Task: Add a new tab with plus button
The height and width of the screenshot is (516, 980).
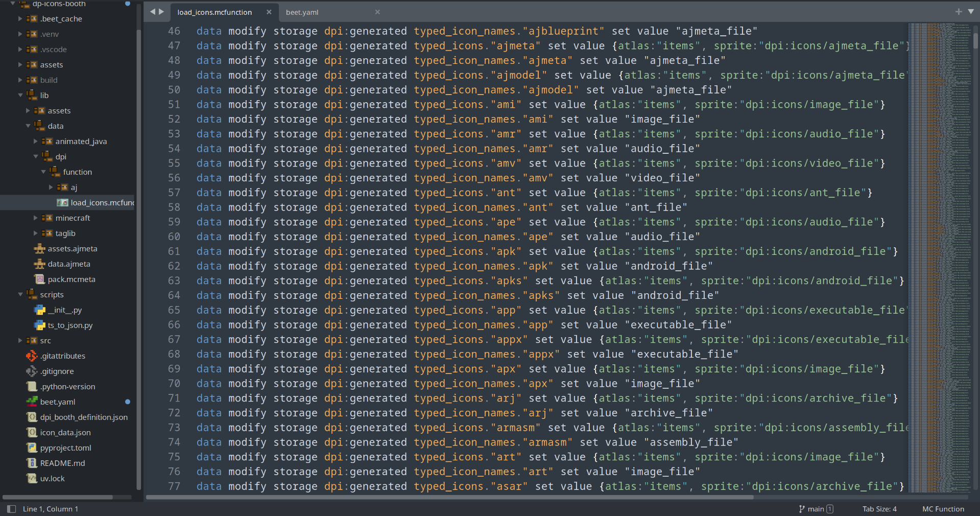Action: 959,12
